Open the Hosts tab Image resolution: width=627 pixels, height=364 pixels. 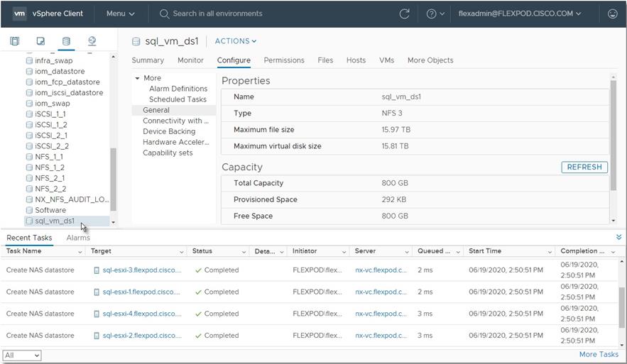pos(356,60)
